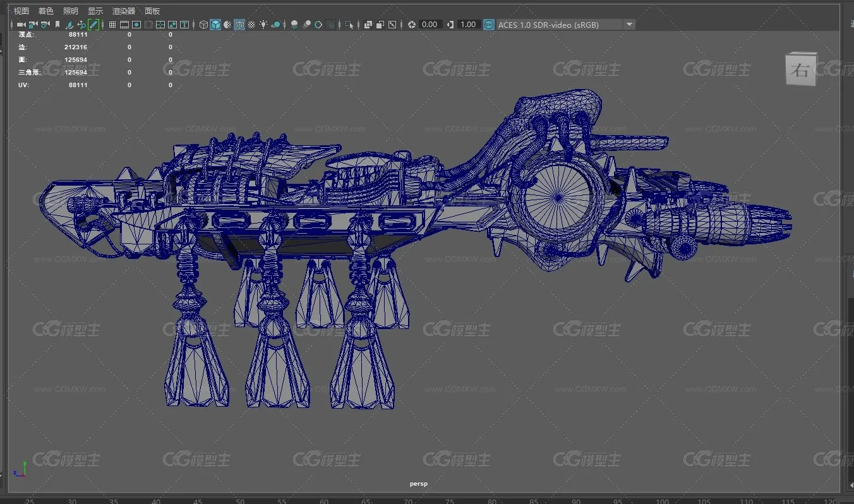Click the Safe Action icon
The width and height of the screenshot is (854, 504).
[x=172, y=25]
